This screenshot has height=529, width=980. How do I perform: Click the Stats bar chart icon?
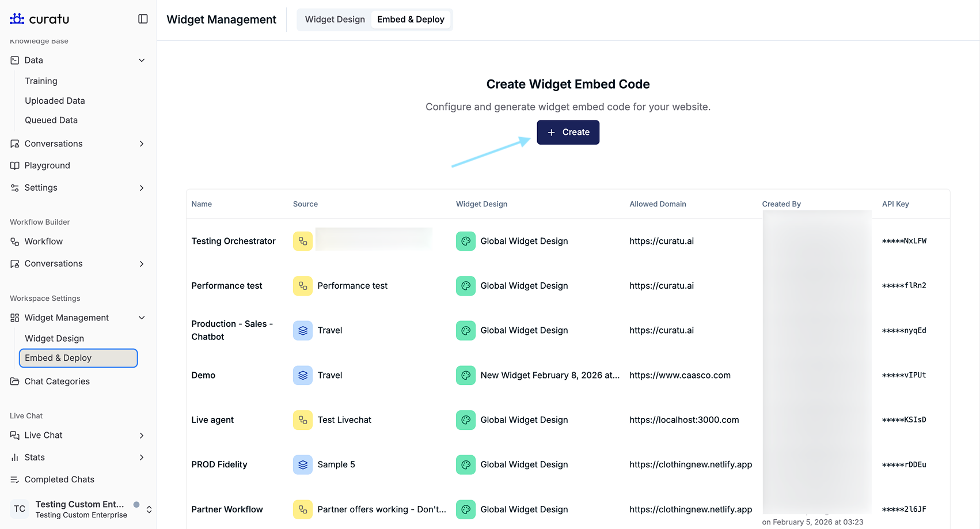15,458
